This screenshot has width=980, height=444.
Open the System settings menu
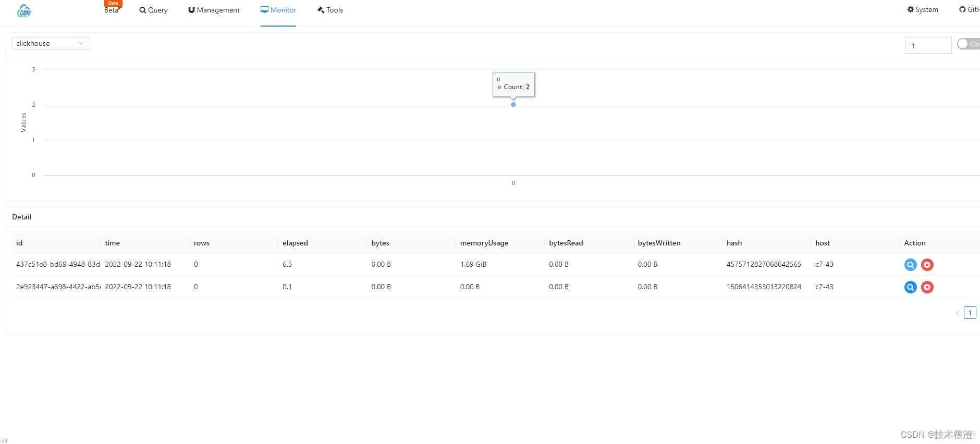[923, 9]
